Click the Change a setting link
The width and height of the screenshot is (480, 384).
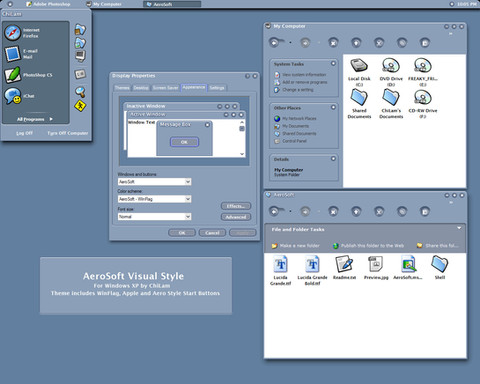pyautogui.click(x=294, y=90)
